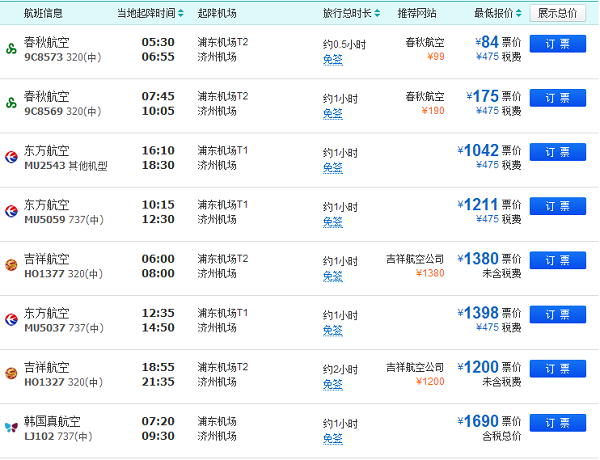Viewport: 600px width, 460px height.
Task: Sort by 推荐网站 column header
Action: coord(420,13)
